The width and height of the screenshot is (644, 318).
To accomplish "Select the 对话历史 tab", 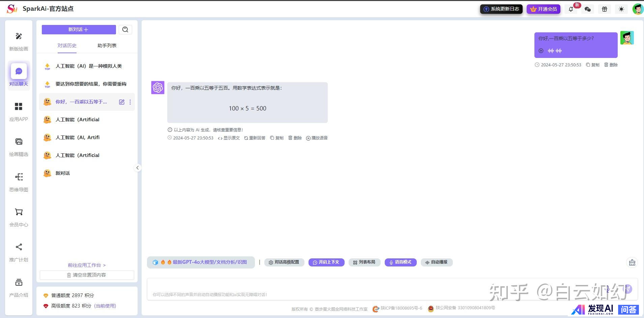I will coord(67,45).
